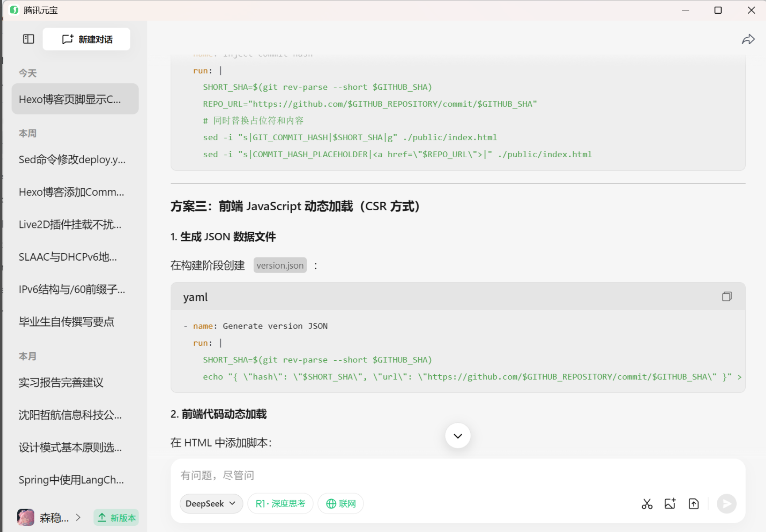Click the file upload icon
The width and height of the screenshot is (766, 532).
coord(693,504)
